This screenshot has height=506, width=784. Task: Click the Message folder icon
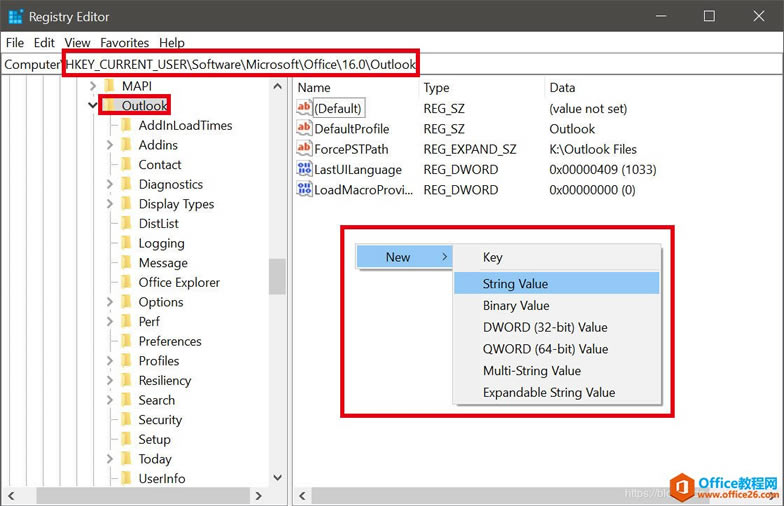tap(126, 262)
